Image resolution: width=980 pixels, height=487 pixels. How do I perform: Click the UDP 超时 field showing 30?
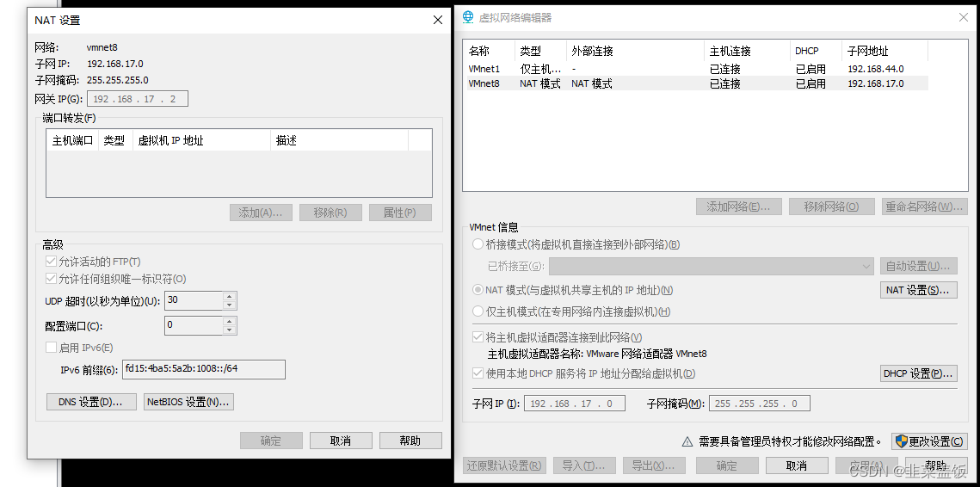(x=193, y=300)
